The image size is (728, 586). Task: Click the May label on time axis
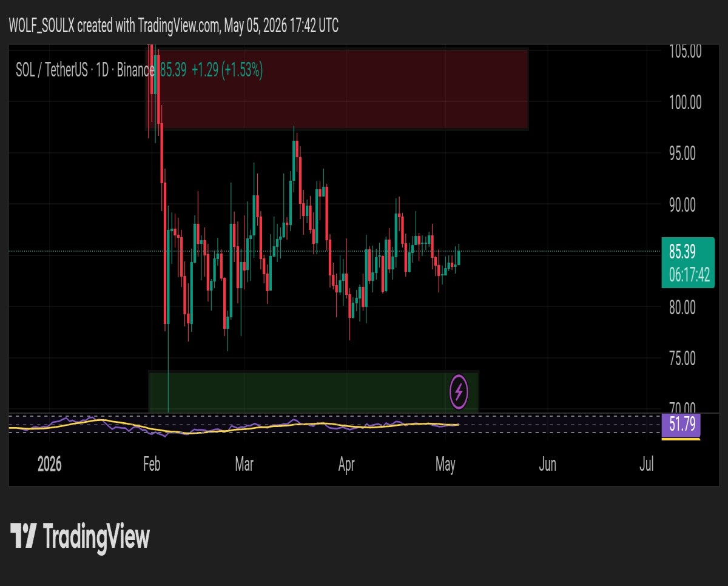[x=446, y=465]
